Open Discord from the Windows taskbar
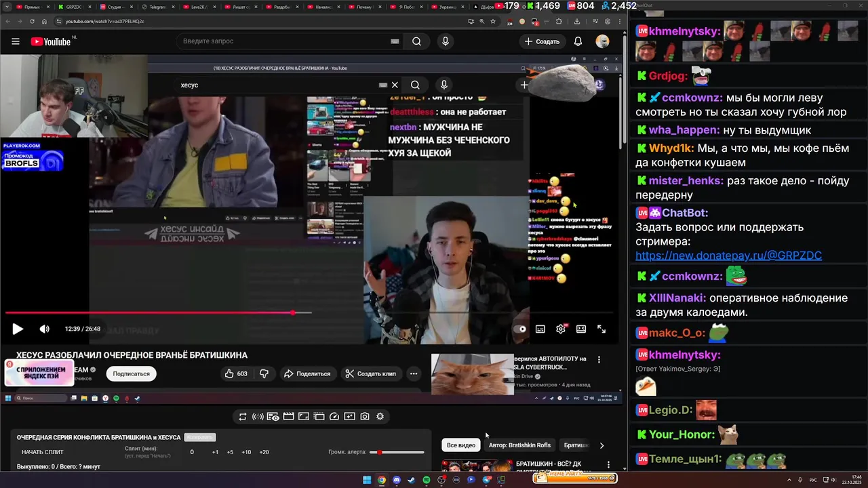868x488 pixels. tap(397, 480)
